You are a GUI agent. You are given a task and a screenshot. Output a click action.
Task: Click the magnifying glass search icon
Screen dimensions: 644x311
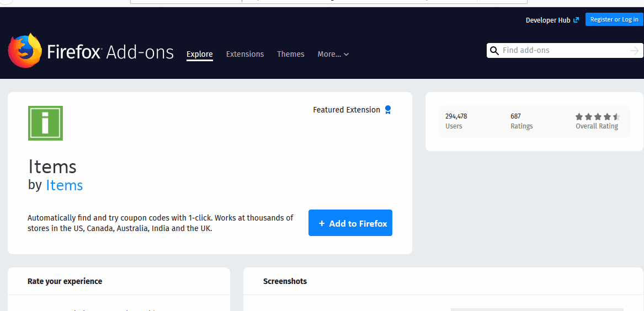point(494,51)
